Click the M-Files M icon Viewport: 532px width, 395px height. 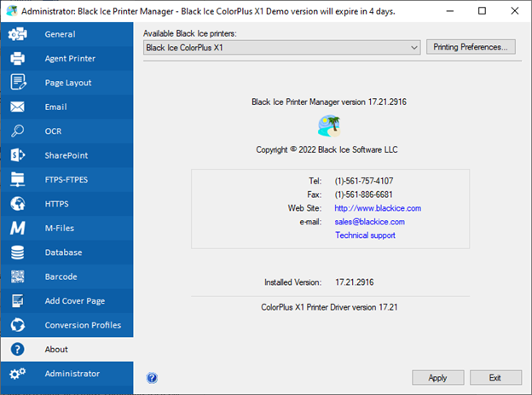pos(18,228)
